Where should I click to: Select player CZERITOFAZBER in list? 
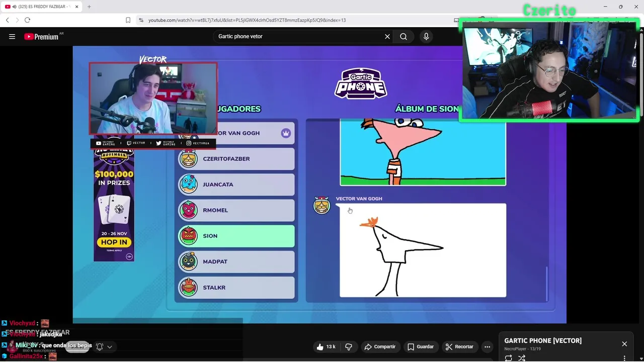(236, 159)
